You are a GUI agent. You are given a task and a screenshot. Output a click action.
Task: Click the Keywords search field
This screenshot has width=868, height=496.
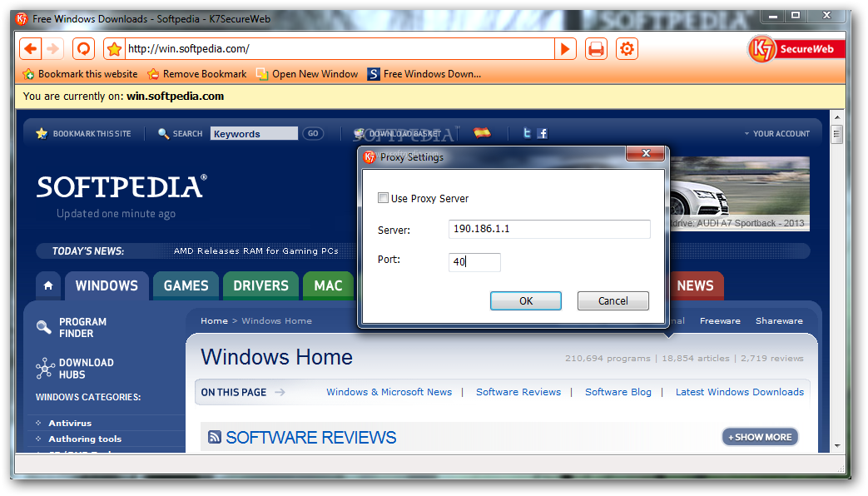pyautogui.click(x=254, y=133)
